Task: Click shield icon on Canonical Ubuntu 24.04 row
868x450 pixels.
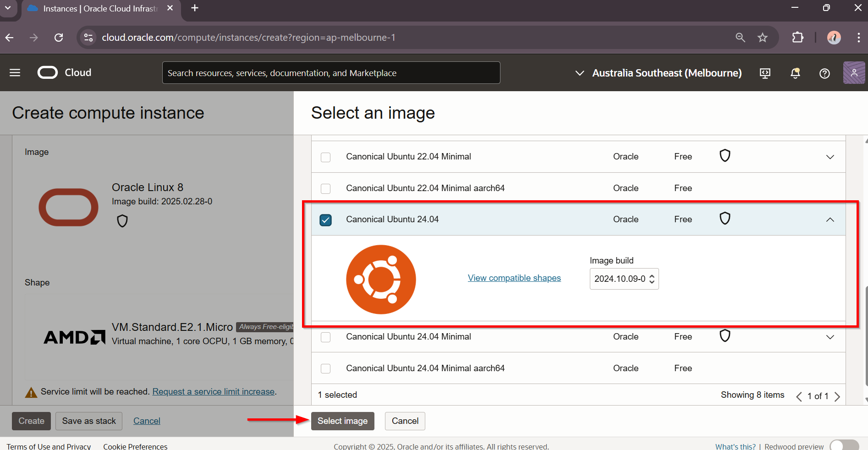Action: tap(725, 219)
